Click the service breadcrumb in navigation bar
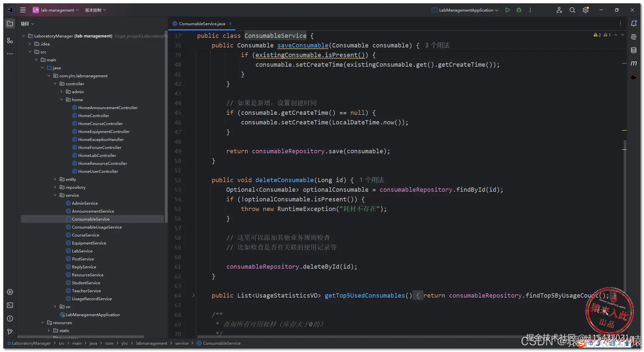This screenshot has width=644, height=352. click(x=182, y=343)
